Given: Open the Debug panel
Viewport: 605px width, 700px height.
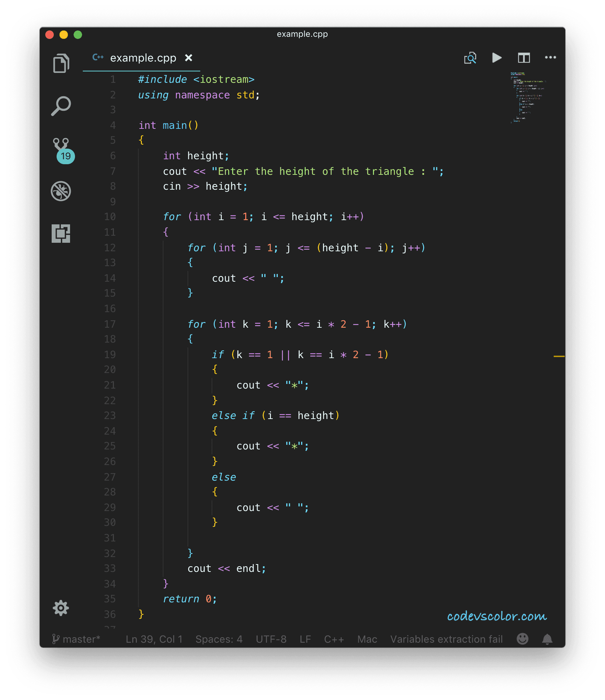Looking at the screenshot, I should 61,191.
